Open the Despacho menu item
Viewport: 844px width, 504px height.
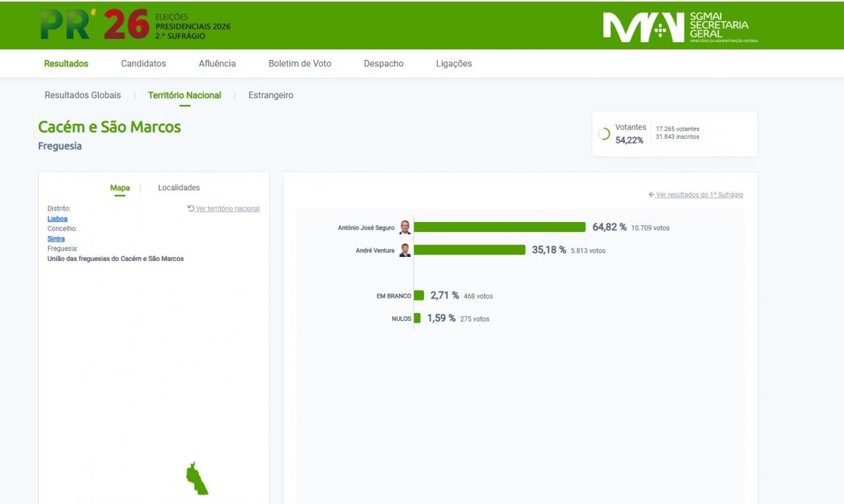tap(384, 64)
